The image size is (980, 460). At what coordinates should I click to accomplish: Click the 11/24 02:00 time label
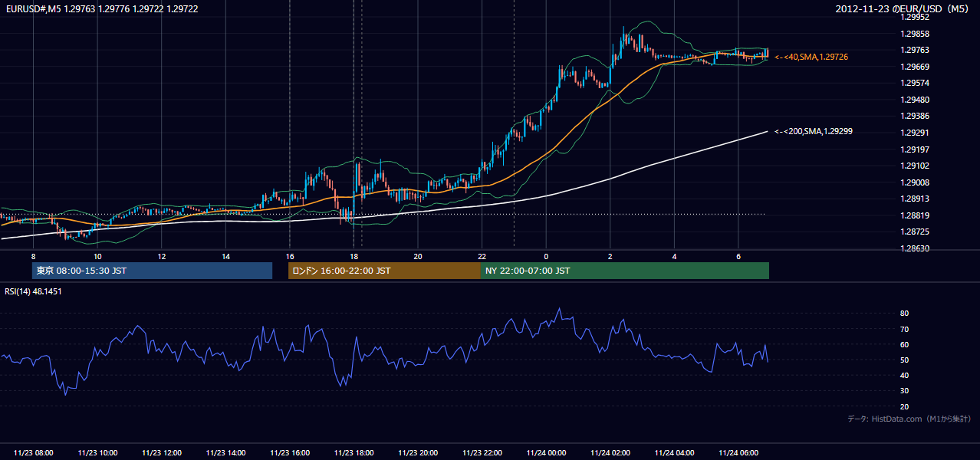click(x=610, y=452)
